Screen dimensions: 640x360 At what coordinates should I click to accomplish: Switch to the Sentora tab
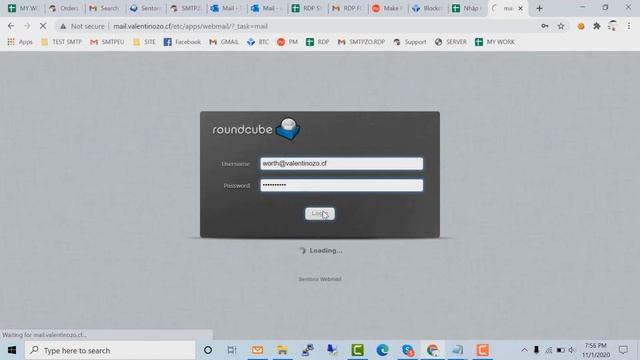pyautogui.click(x=145, y=8)
